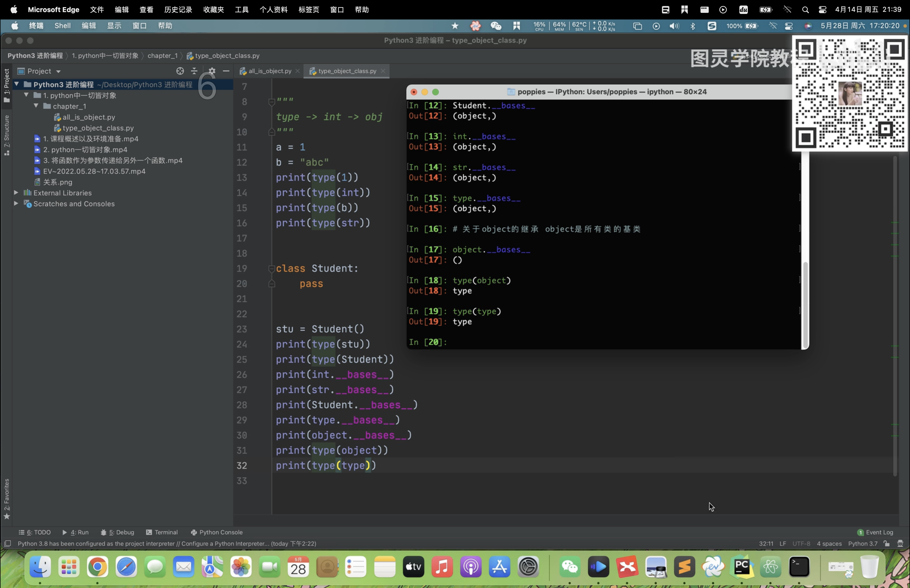The image size is (910, 588).
Task: Toggle tool window bars icon in status bar corner
Action: tap(7, 543)
